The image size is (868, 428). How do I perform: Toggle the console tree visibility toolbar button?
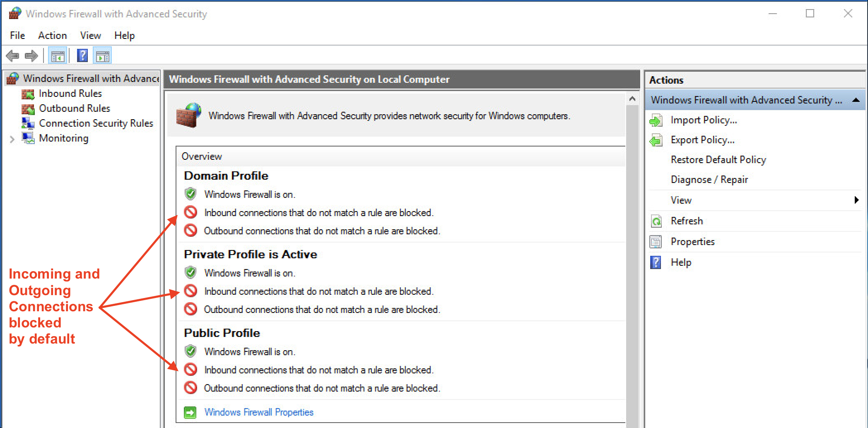coord(58,55)
